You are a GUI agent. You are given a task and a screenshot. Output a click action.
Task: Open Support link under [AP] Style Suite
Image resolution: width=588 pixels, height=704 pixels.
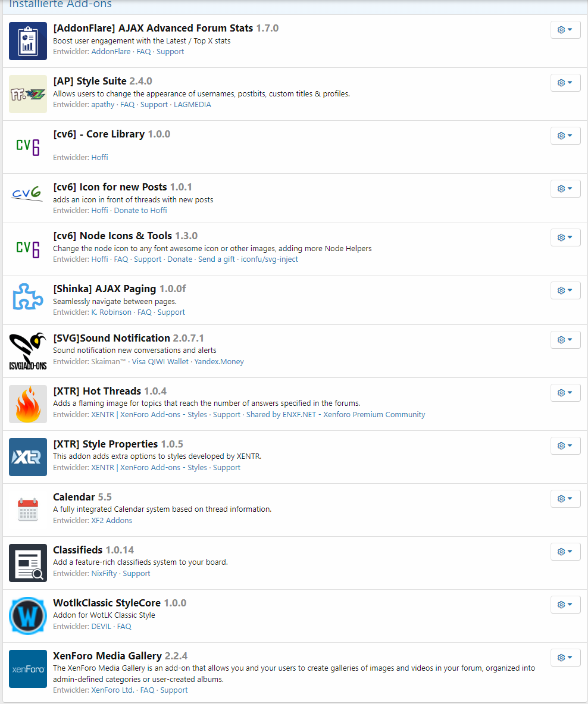(x=154, y=105)
